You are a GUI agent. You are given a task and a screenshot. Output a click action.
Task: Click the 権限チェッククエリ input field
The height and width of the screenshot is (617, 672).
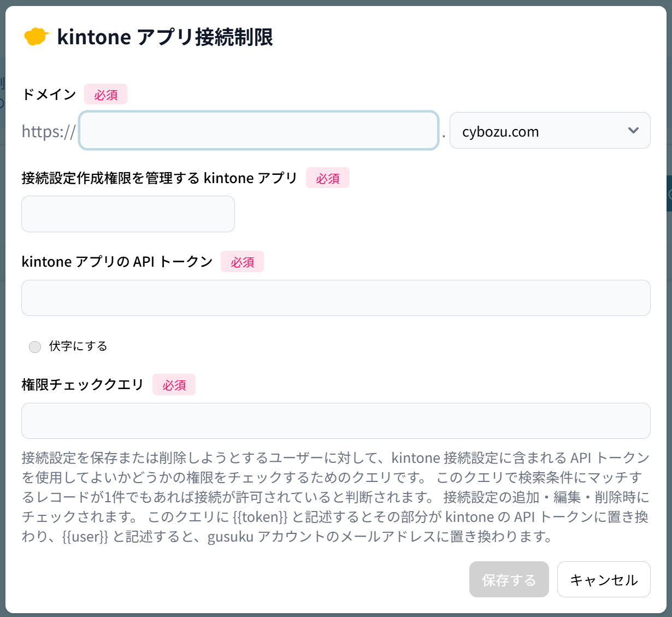(x=335, y=421)
